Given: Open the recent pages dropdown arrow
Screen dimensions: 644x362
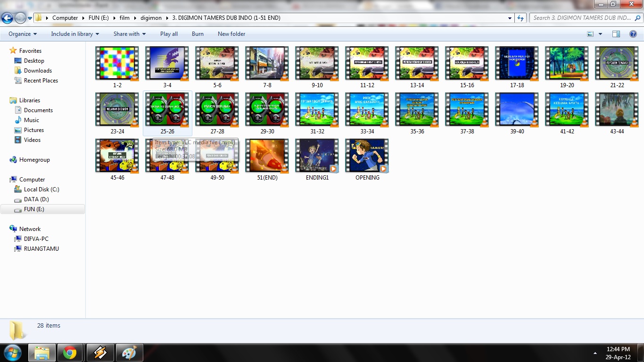Looking at the screenshot, I should pos(30,18).
